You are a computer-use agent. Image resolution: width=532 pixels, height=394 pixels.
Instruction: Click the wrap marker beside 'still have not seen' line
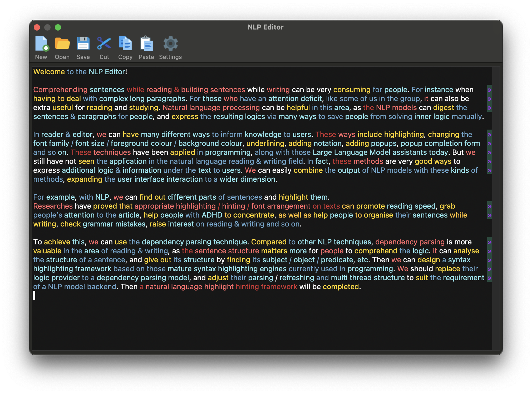pos(489,161)
